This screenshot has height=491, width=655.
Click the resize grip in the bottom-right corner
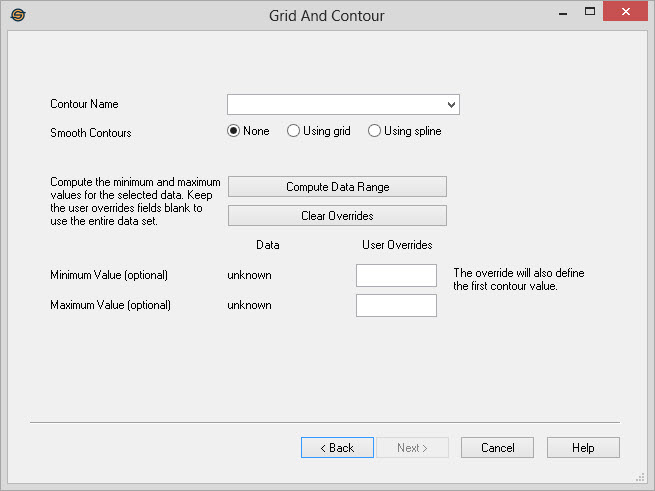(x=640, y=477)
